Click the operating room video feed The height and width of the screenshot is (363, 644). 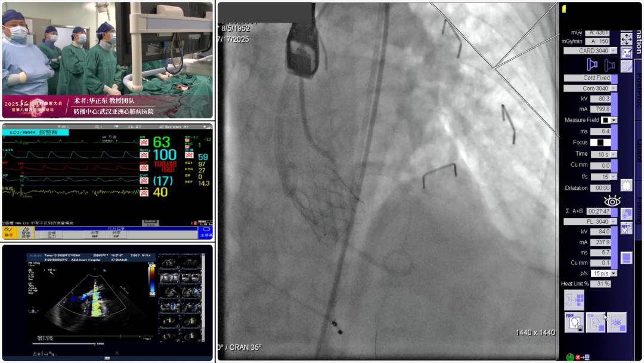pyautogui.click(x=107, y=60)
